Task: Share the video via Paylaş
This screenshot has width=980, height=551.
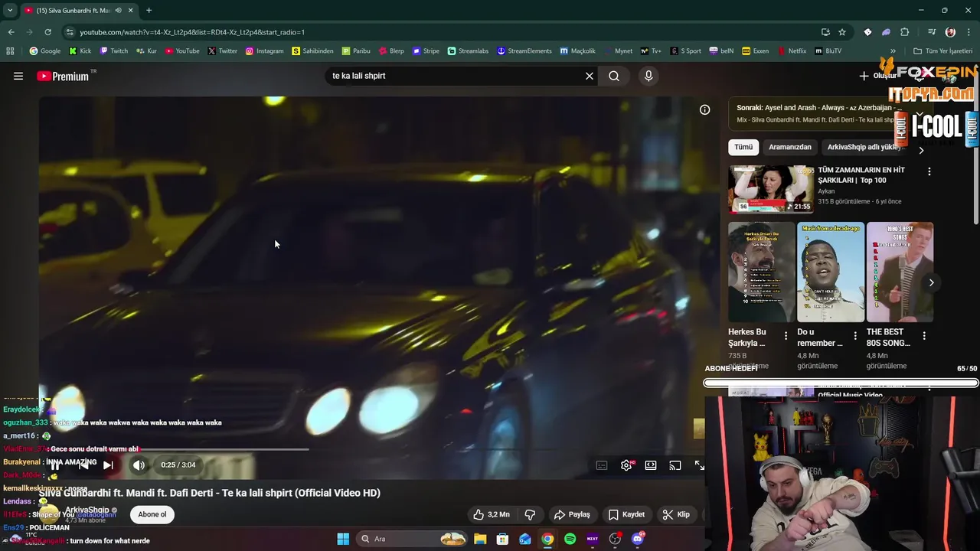Action: (x=572, y=514)
